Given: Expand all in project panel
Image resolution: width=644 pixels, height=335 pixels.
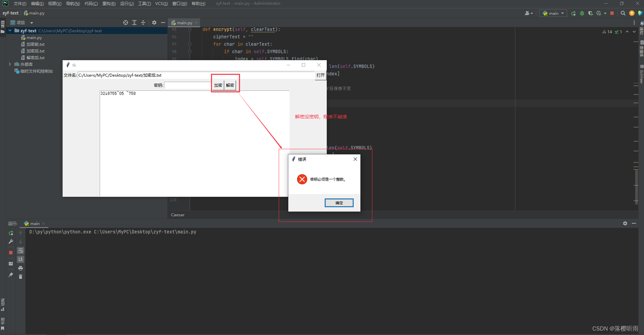Looking at the screenshot, I should [134, 23].
